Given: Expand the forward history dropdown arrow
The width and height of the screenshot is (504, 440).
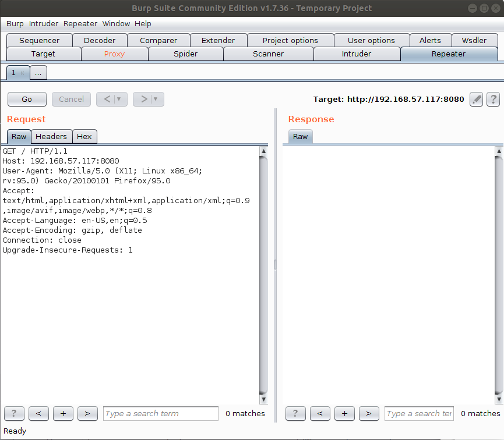Looking at the screenshot, I should pos(156,100).
